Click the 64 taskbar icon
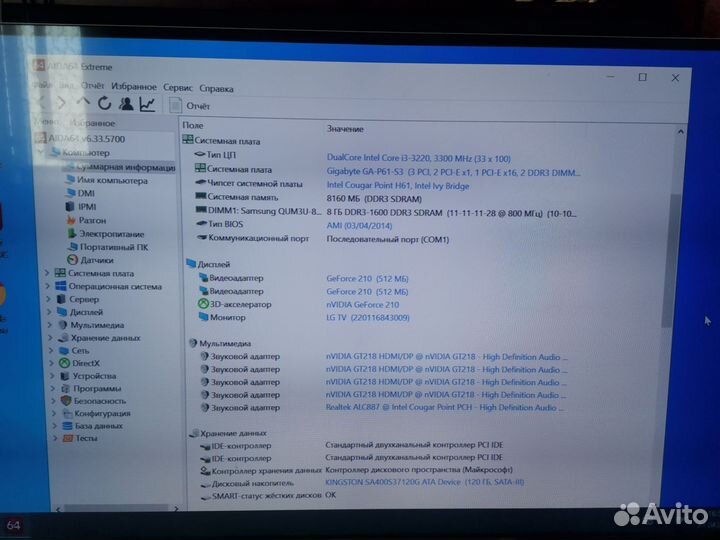This screenshot has height=540, width=720. (x=13, y=526)
